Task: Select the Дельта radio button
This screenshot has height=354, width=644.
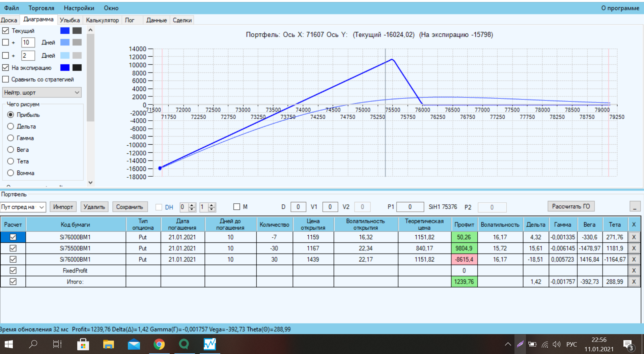Action: (x=10, y=126)
